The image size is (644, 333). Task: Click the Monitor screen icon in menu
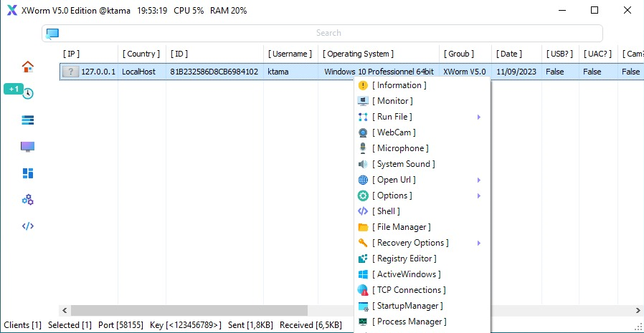coord(363,101)
